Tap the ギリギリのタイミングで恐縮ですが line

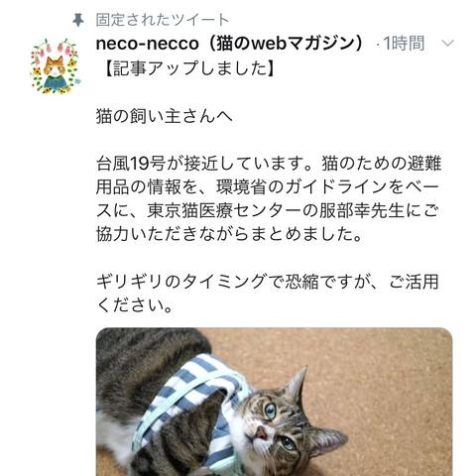click(x=268, y=282)
